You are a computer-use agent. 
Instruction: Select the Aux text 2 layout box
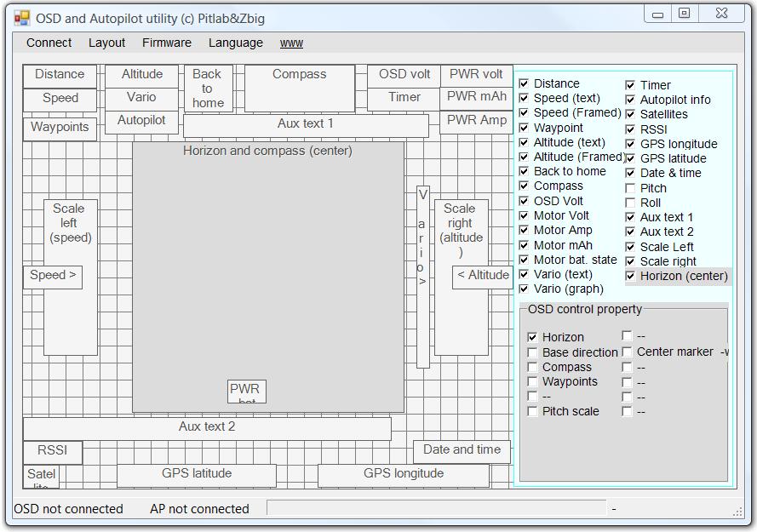207,429
